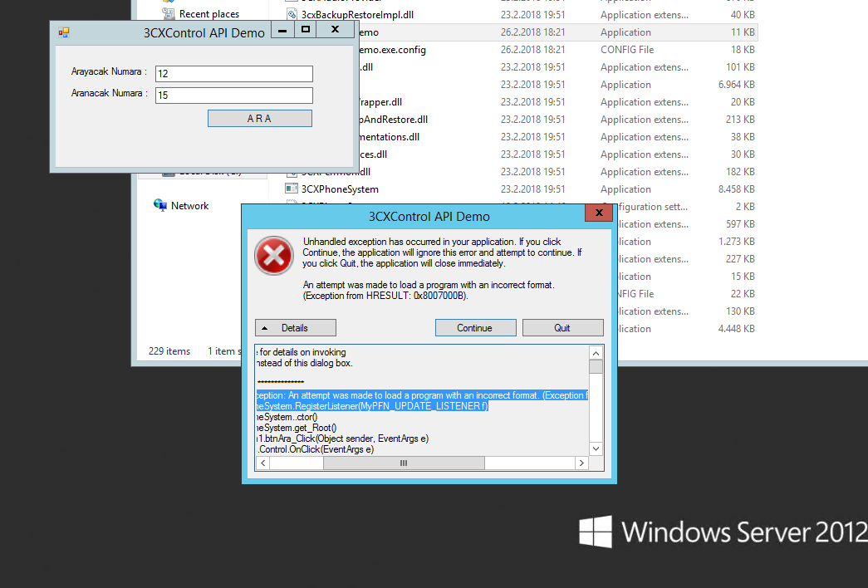Viewport: 868px width, 588px height.
Task: Click the up arrow of details vertical scrollbar
Action: [596, 353]
